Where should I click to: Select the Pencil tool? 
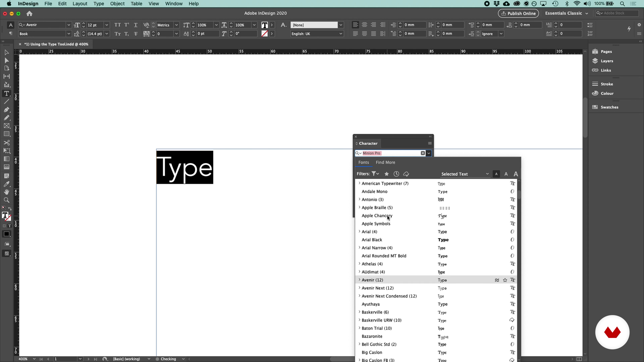point(7,118)
